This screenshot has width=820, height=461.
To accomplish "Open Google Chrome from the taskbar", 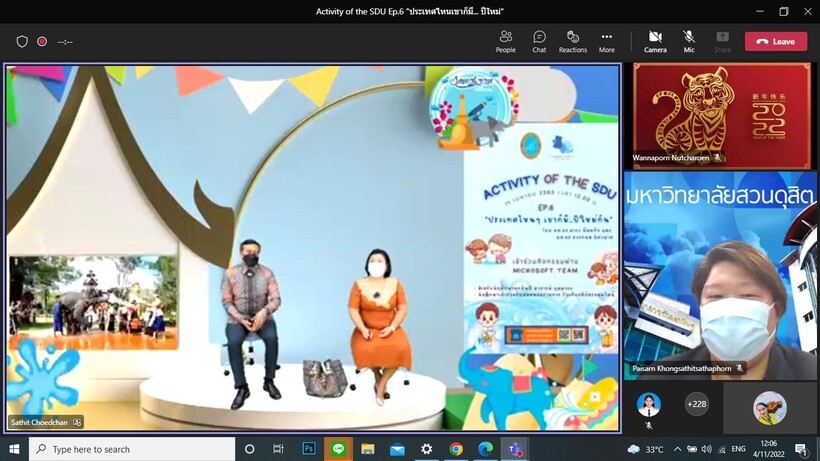I will 456,450.
